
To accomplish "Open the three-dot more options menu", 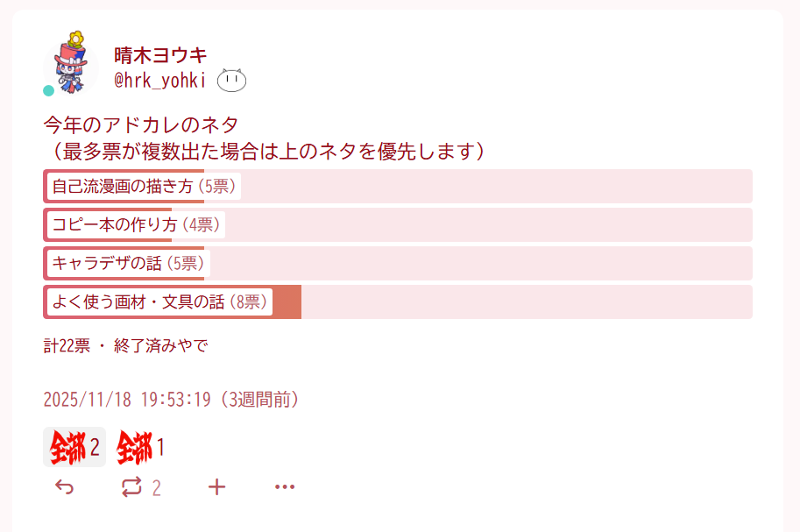I will 285,487.
